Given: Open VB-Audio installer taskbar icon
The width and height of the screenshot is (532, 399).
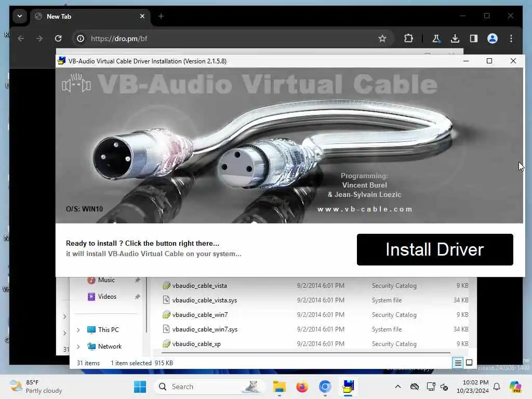Looking at the screenshot, I should (x=348, y=387).
